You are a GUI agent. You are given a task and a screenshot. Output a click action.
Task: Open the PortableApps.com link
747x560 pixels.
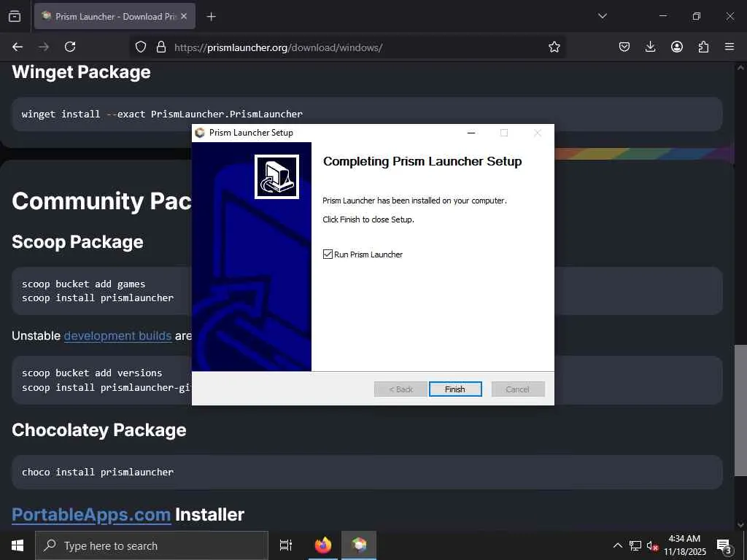coord(91,515)
